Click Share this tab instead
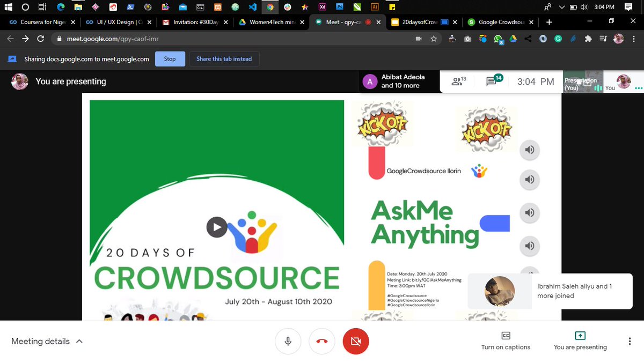Screen dimensions: 644x362 click(x=224, y=59)
